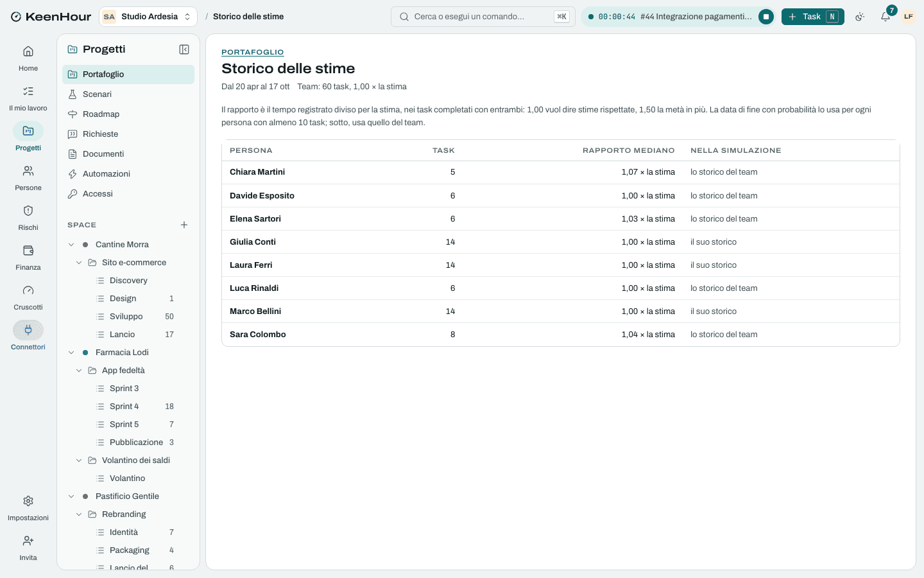Select the Giulia Conti row name

pos(253,242)
